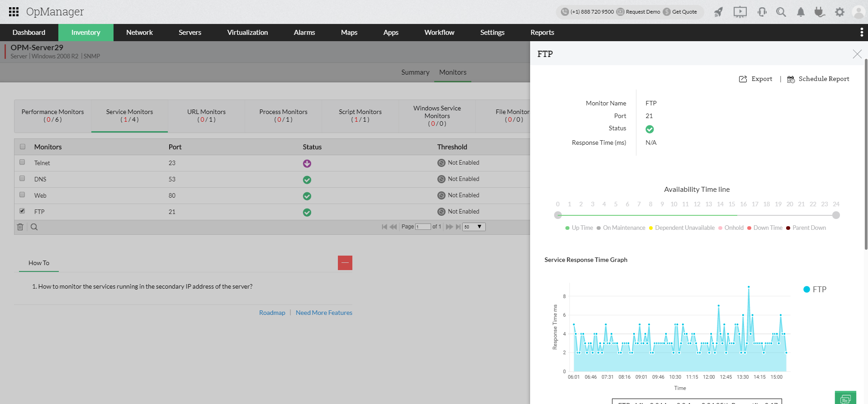Check the Web monitor checkbox
The width and height of the screenshot is (868, 404).
22,195
